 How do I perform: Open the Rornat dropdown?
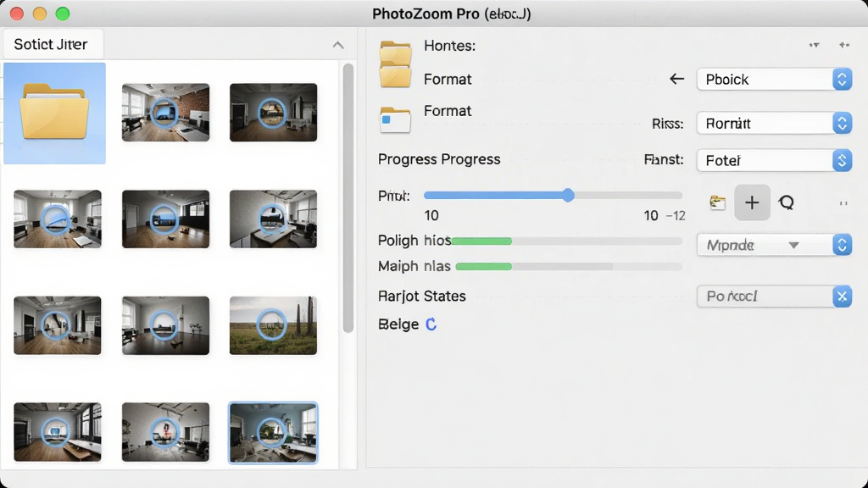coord(774,123)
